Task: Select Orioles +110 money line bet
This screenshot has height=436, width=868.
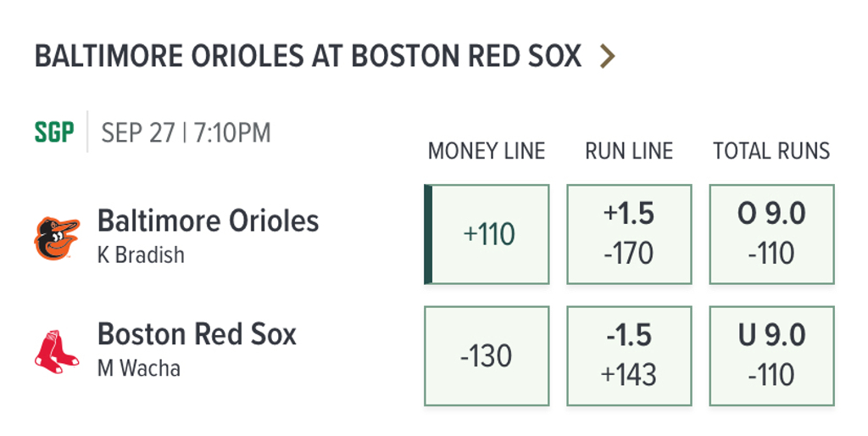Action: pyautogui.click(x=489, y=234)
